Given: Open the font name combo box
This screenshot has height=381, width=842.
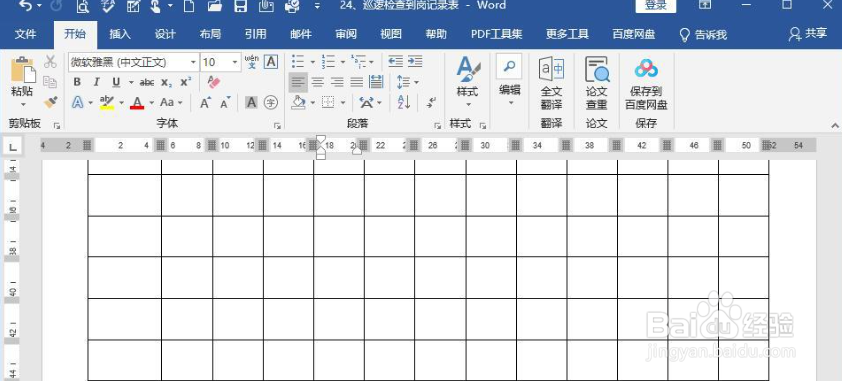Looking at the screenshot, I should pyautogui.click(x=134, y=62).
